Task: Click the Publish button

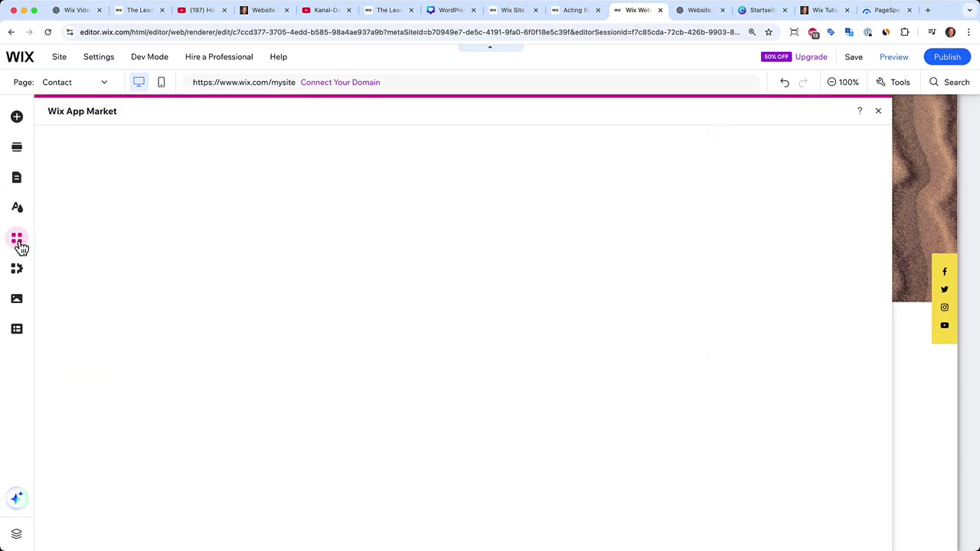Action: 947,57
